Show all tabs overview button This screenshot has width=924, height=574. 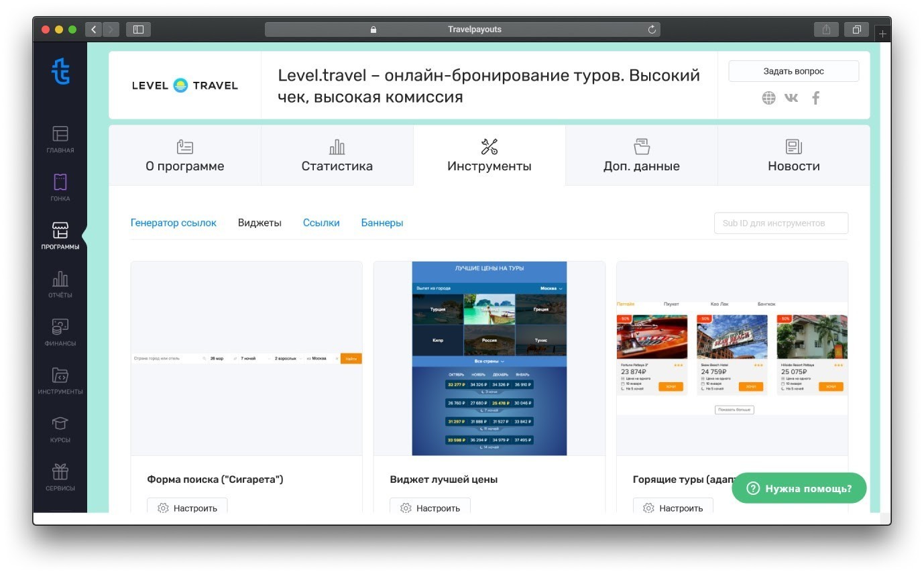click(x=856, y=30)
